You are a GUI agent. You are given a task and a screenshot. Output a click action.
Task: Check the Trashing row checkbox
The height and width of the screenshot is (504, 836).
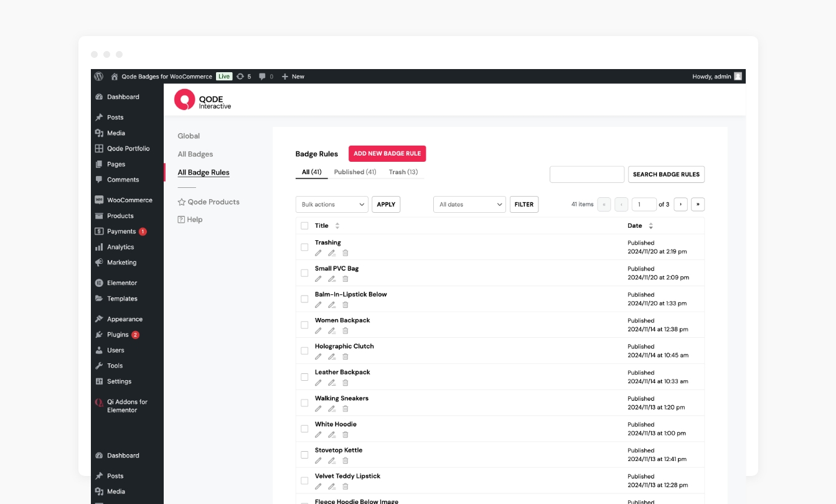tap(304, 247)
